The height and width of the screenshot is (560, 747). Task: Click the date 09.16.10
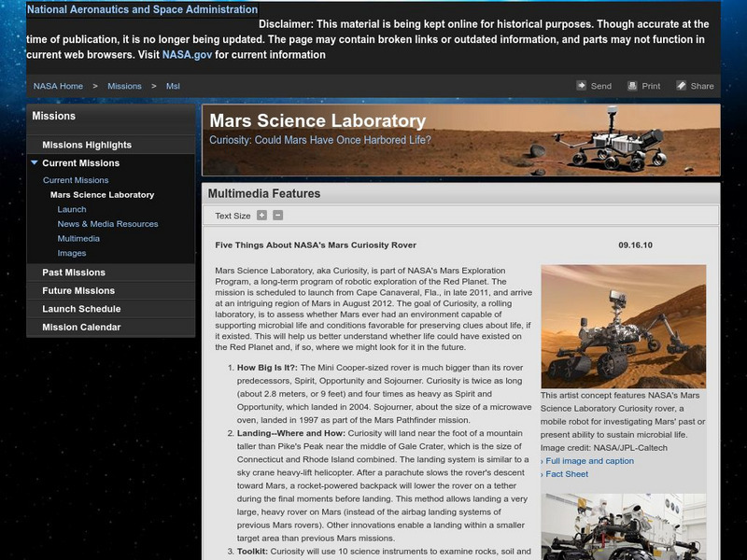pyautogui.click(x=636, y=245)
